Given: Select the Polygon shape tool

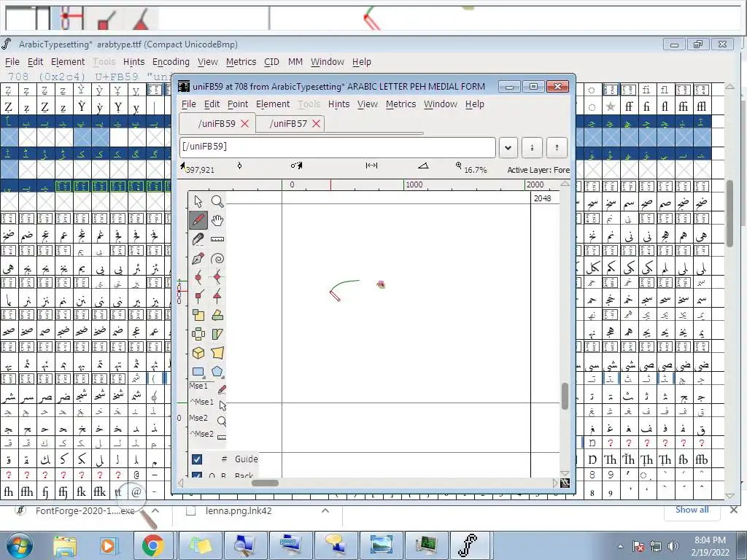Looking at the screenshot, I should click(217, 371).
